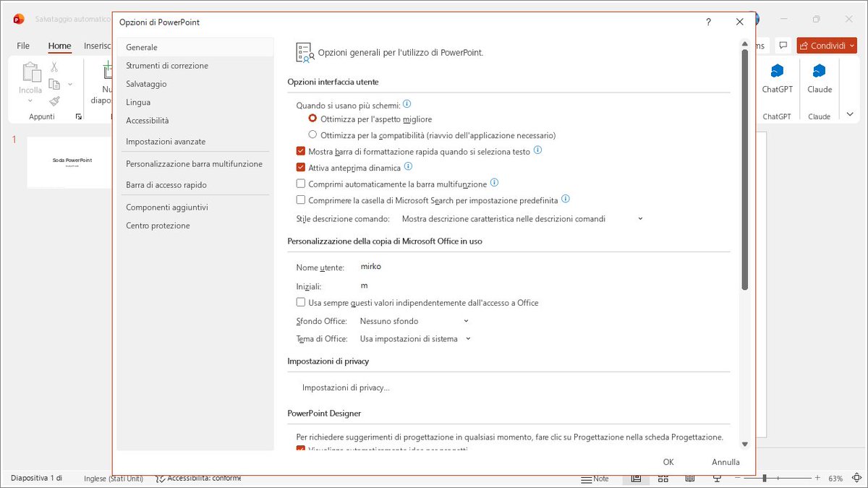Enable Comprimi automaticamente la barra multifunzione
868x488 pixels.
click(301, 184)
